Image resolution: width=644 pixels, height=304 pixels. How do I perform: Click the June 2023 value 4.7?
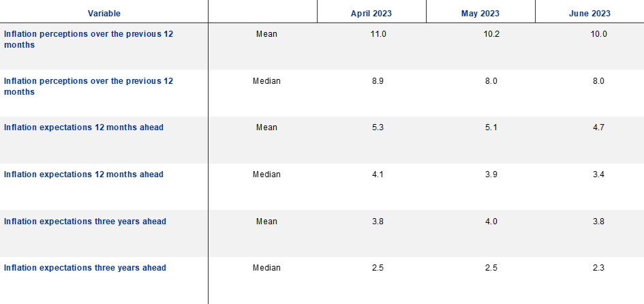click(599, 127)
